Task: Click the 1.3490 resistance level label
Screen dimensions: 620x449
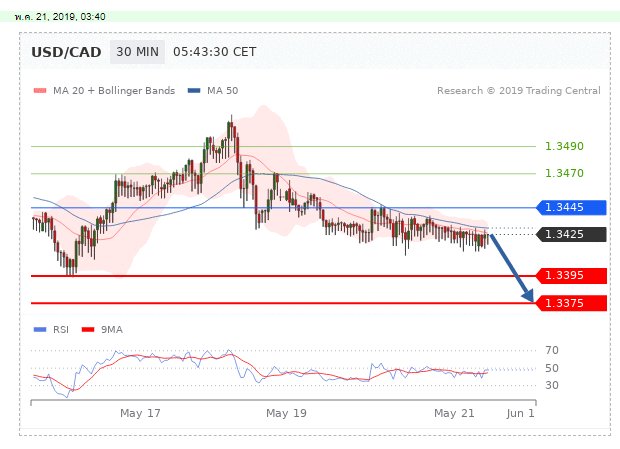Action: tap(564, 146)
